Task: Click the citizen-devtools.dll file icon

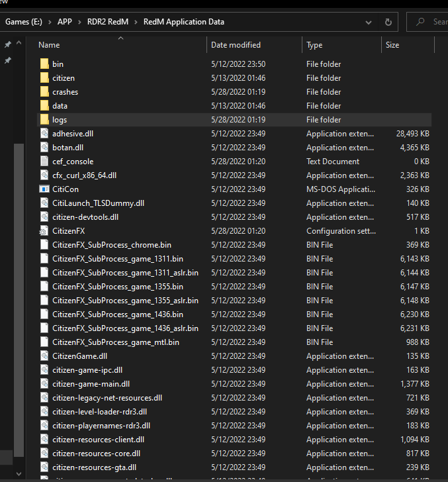Action: click(x=44, y=217)
